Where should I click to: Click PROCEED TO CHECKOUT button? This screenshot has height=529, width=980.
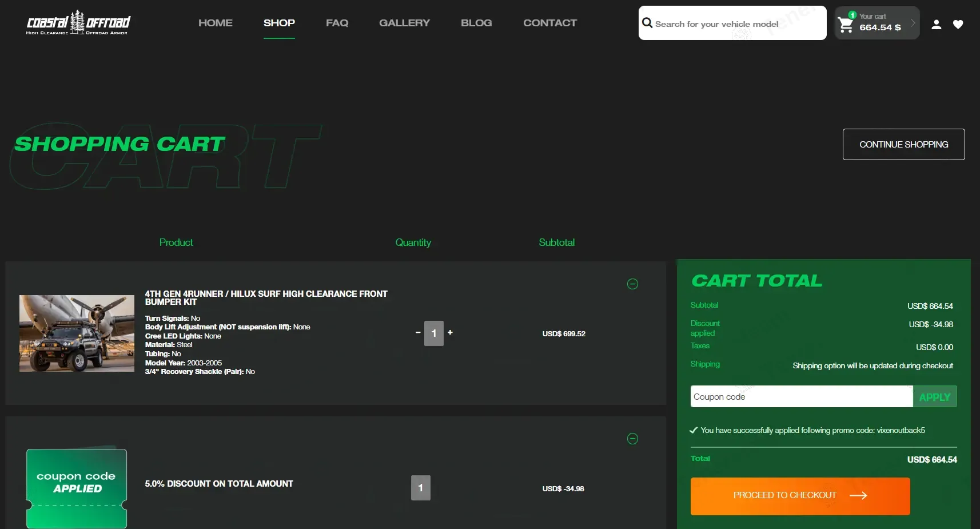tap(800, 496)
